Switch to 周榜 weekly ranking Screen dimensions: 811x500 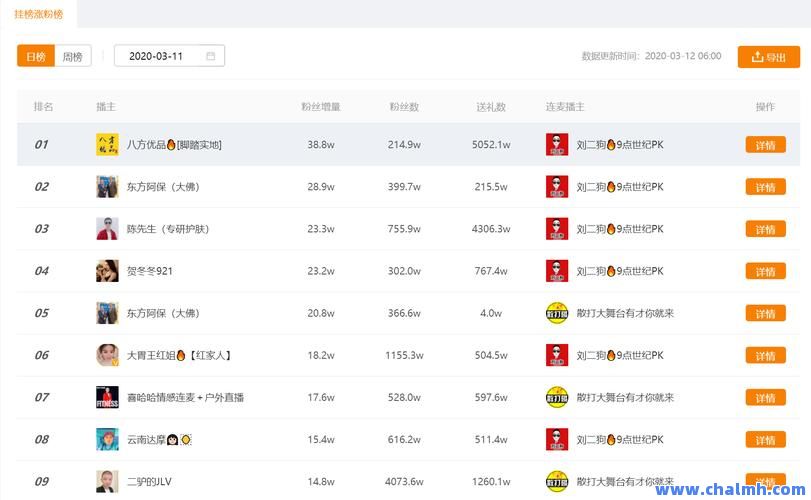click(x=73, y=56)
